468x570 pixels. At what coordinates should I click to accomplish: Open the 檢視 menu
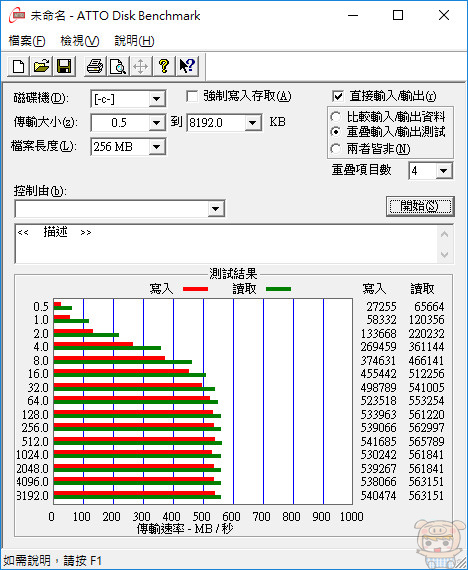coord(80,41)
